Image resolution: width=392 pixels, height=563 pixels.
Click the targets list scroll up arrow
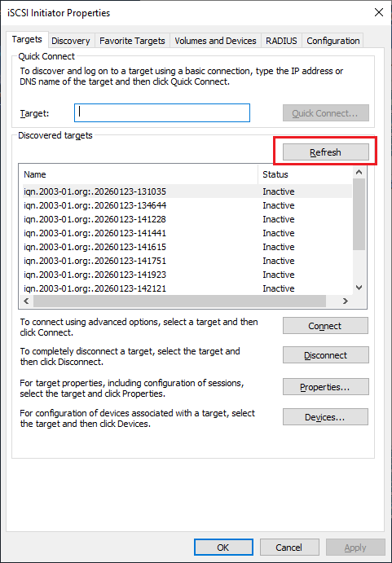coord(359,172)
